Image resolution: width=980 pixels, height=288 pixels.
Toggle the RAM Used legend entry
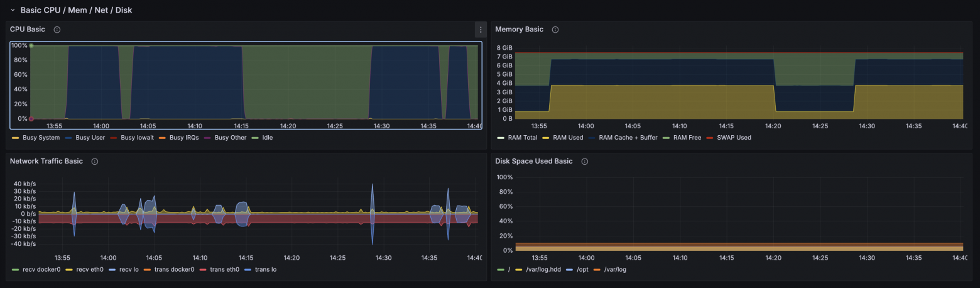pos(568,138)
